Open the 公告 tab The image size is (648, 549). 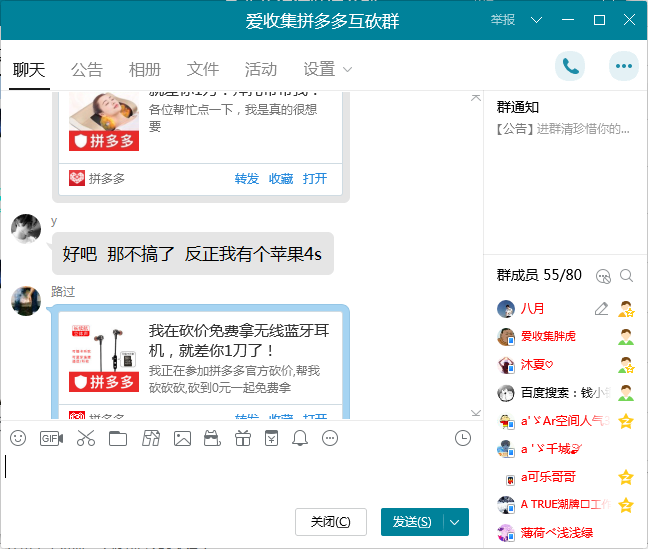(x=87, y=69)
